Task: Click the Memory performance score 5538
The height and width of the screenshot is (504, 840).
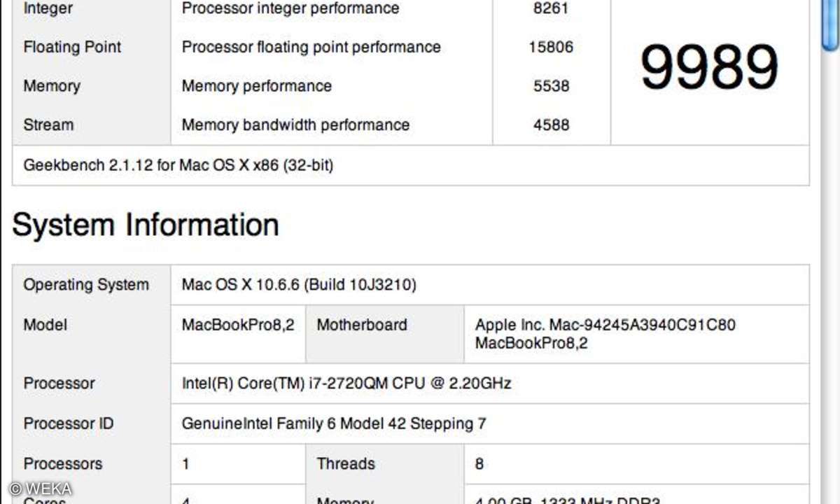Action: (x=550, y=86)
